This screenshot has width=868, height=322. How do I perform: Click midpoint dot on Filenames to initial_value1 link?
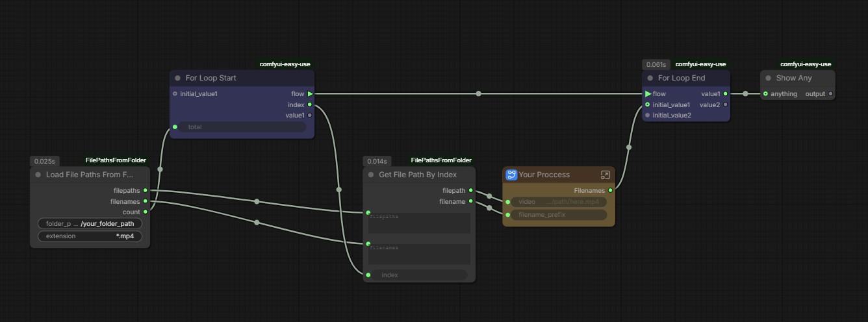click(629, 147)
